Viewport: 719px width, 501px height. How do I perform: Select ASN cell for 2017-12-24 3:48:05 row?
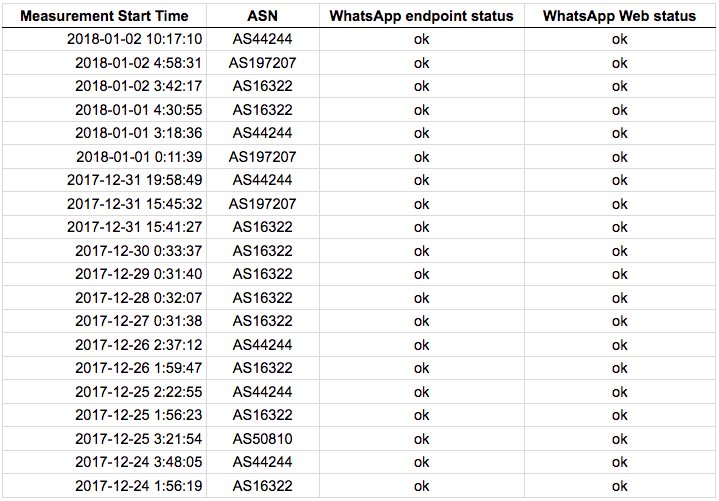[x=263, y=462]
